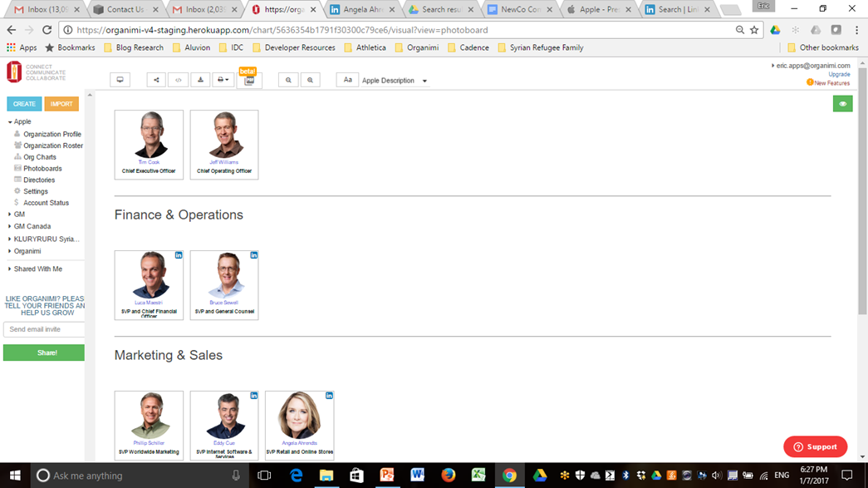Expand the Organimi organization
This screenshot has width=868, height=488.
point(10,251)
